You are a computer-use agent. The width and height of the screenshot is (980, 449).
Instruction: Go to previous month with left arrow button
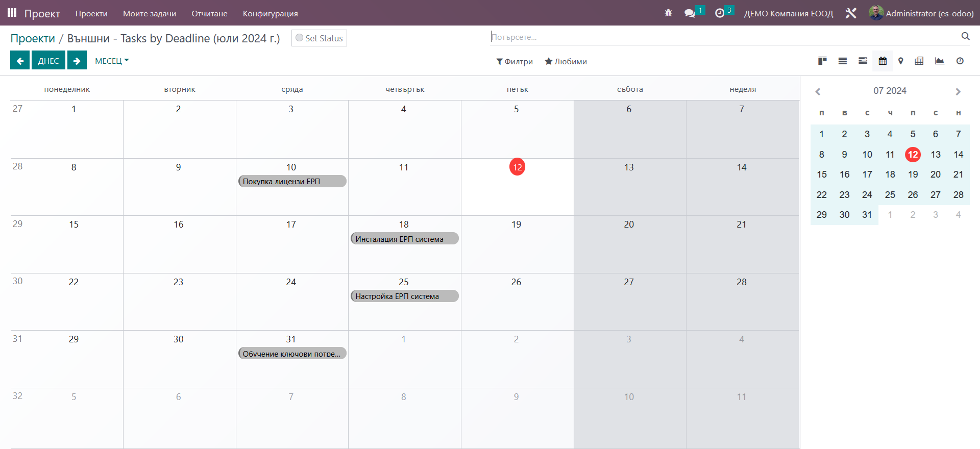coord(20,61)
